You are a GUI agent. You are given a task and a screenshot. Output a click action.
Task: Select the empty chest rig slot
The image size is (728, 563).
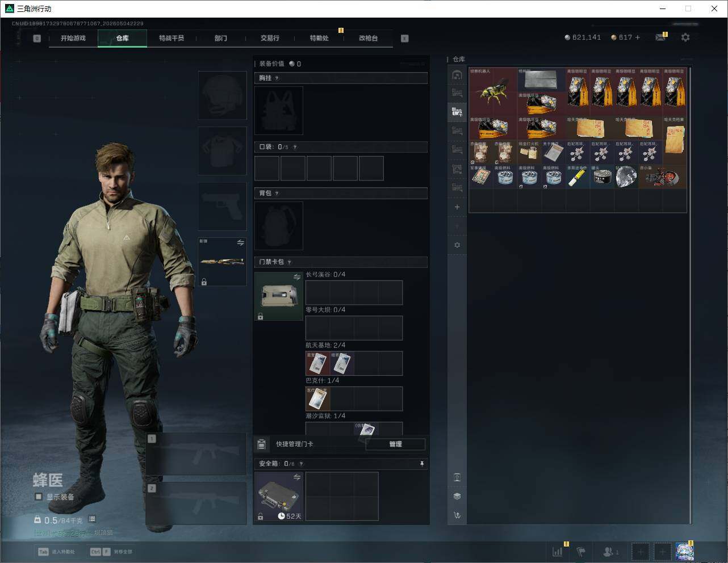point(279,111)
